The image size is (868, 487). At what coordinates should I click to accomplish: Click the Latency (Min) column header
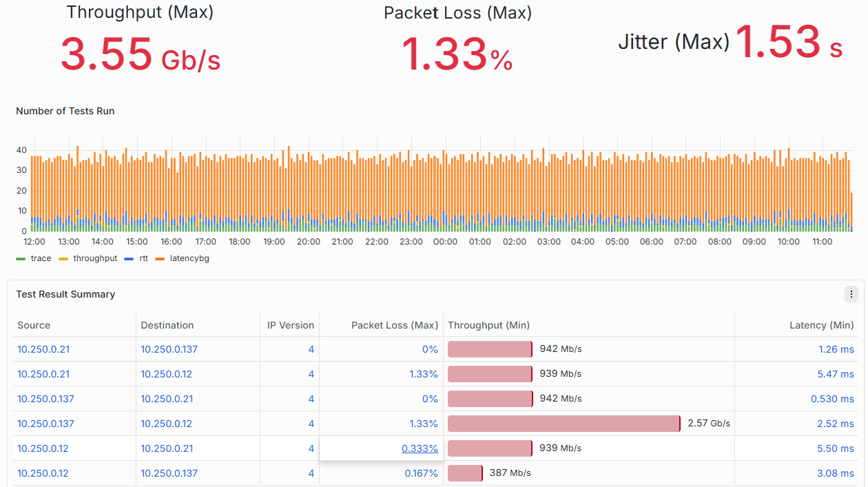coord(822,325)
